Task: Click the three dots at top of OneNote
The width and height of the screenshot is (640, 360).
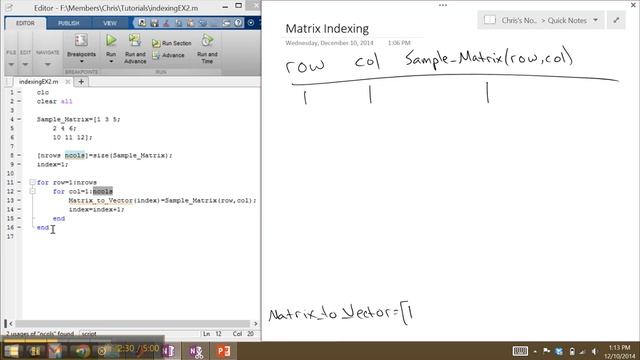Action: [x=443, y=5]
